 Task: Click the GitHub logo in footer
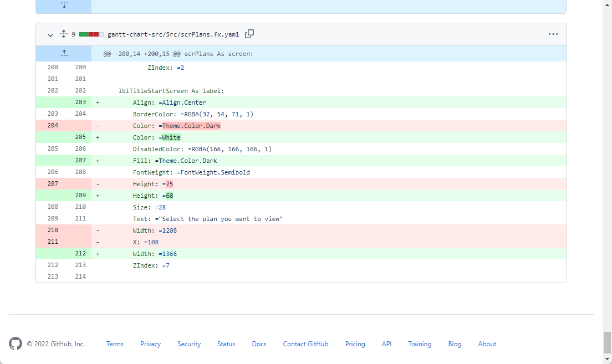(x=16, y=344)
